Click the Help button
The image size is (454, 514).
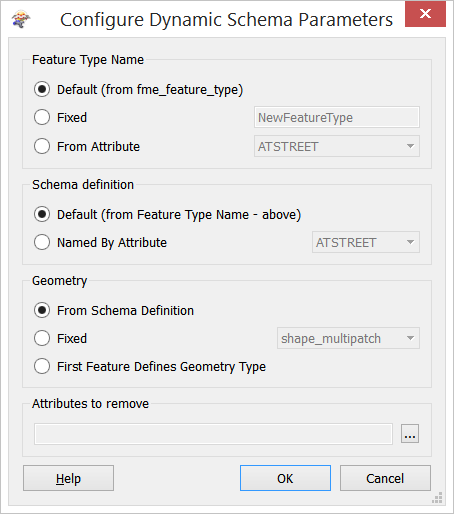68,478
